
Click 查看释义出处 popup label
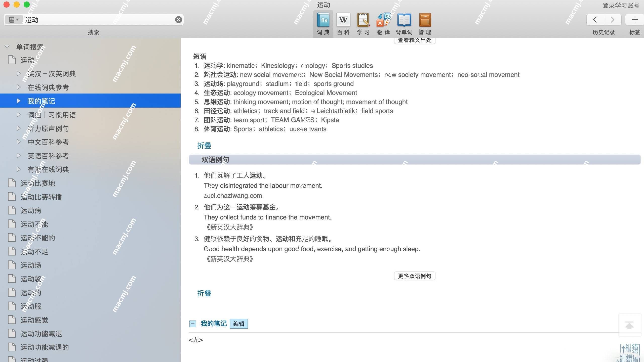click(x=414, y=41)
